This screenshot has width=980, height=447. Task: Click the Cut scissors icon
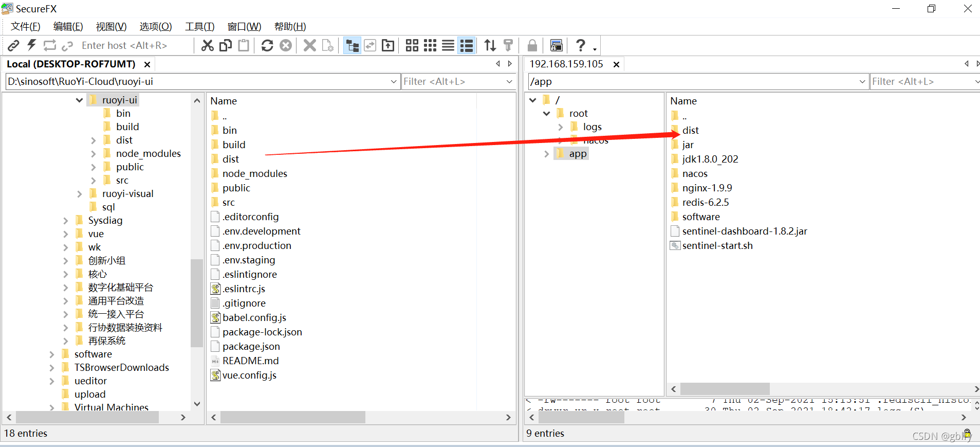207,45
